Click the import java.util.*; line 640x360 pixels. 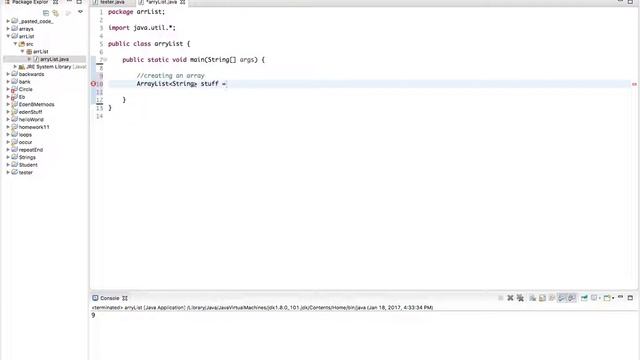point(142,28)
